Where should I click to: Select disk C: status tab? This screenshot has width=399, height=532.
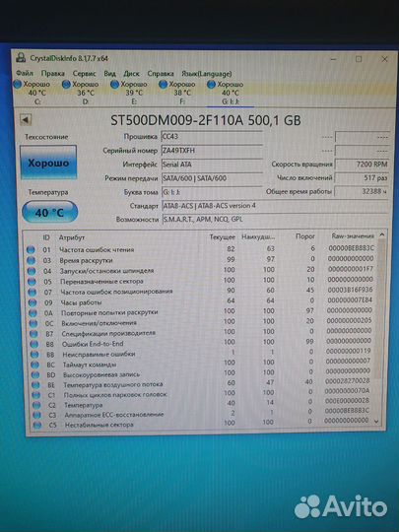click(33, 93)
